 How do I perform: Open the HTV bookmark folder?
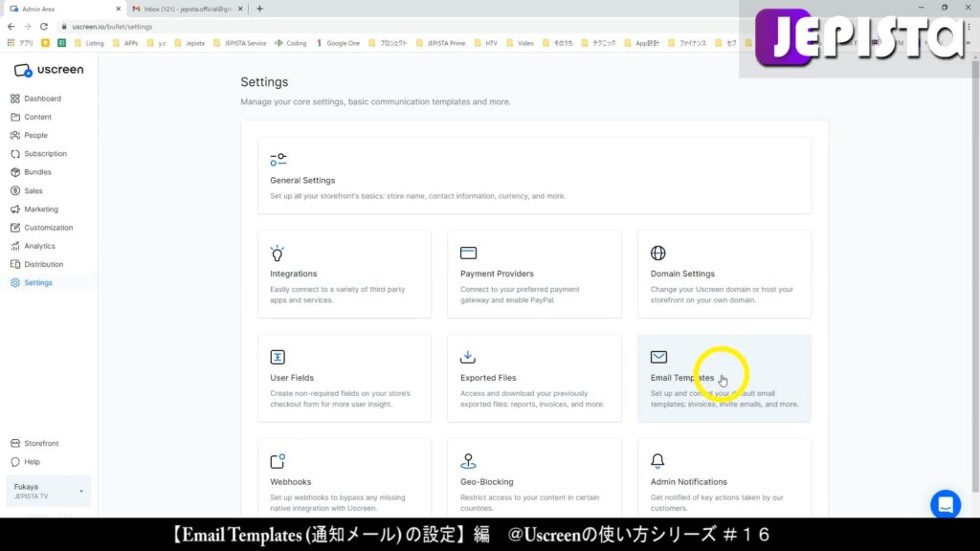click(485, 43)
